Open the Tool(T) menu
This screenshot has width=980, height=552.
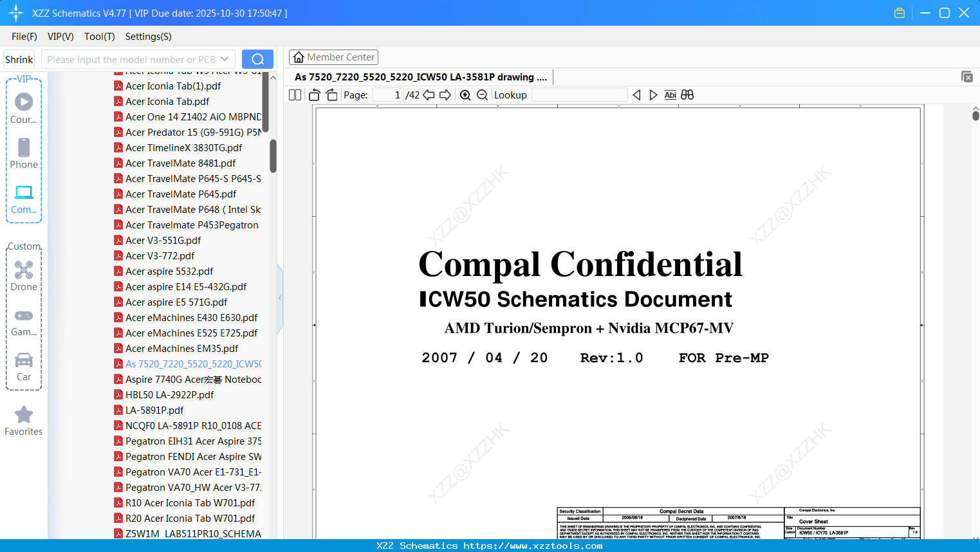tap(100, 37)
